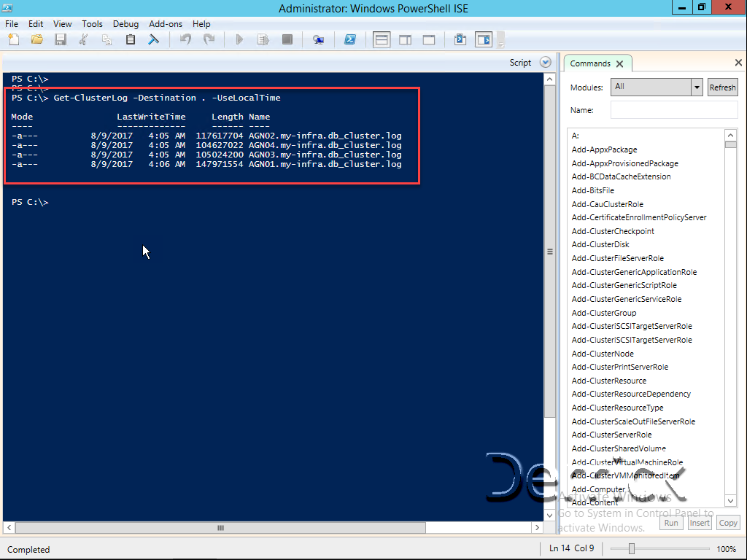This screenshot has width=747, height=560.
Task: Click the Start PowerShell.exe console icon
Action: click(x=349, y=39)
